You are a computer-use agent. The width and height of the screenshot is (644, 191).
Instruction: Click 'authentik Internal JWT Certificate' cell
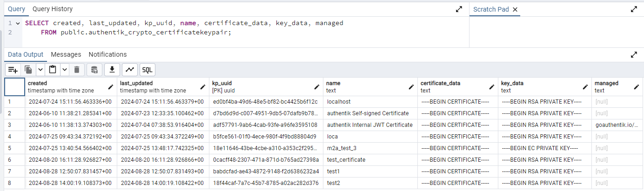[370, 125]
